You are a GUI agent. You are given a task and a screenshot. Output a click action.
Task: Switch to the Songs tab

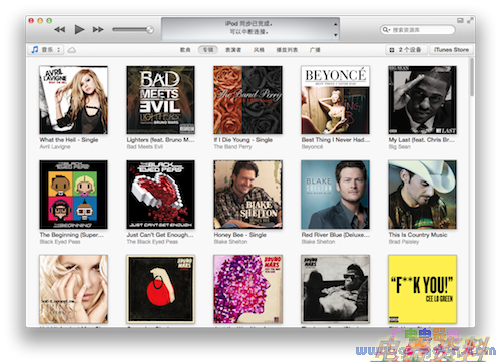coord(185,50)
